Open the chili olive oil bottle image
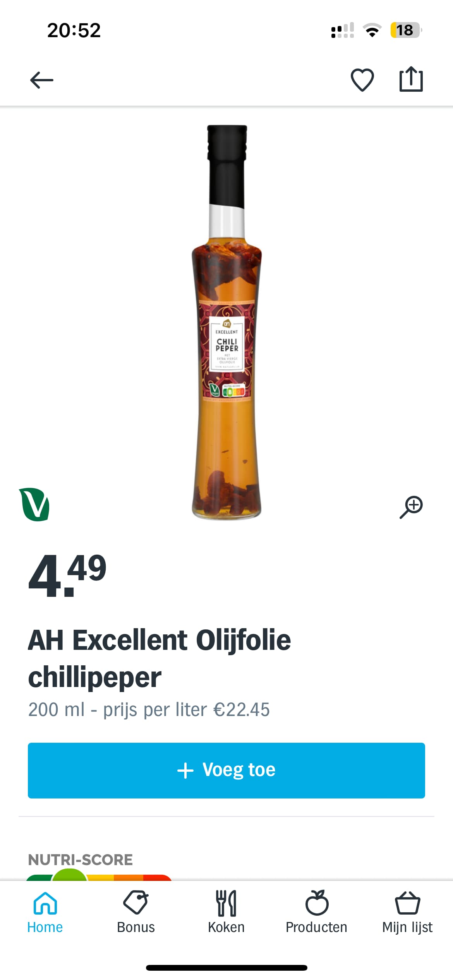This screenshot has height=980, width=453. tap(226, 322)
